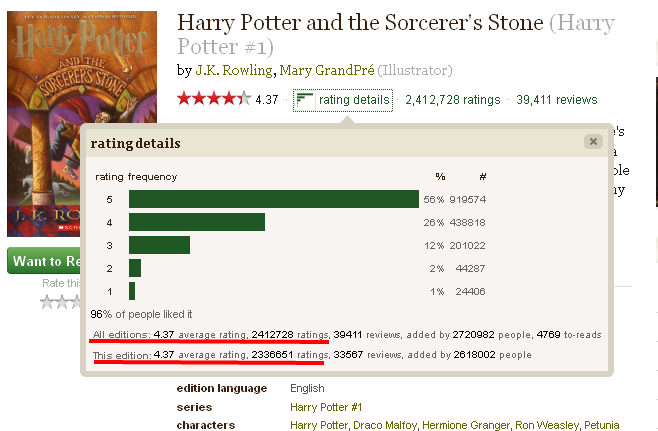Open Mary GrandPré illustrator link
Image resolution: width=658 pixels, height=431 pixels.
(326, 70)
